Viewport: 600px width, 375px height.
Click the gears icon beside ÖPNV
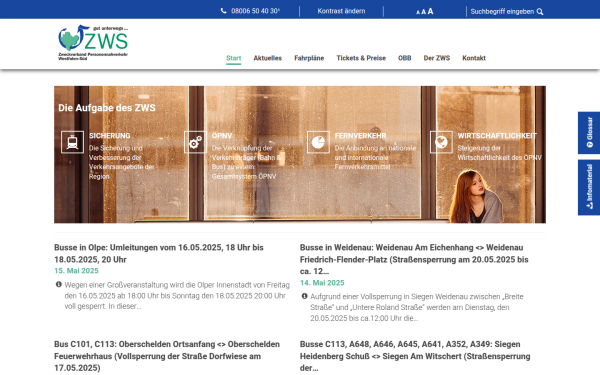(195, 142)
